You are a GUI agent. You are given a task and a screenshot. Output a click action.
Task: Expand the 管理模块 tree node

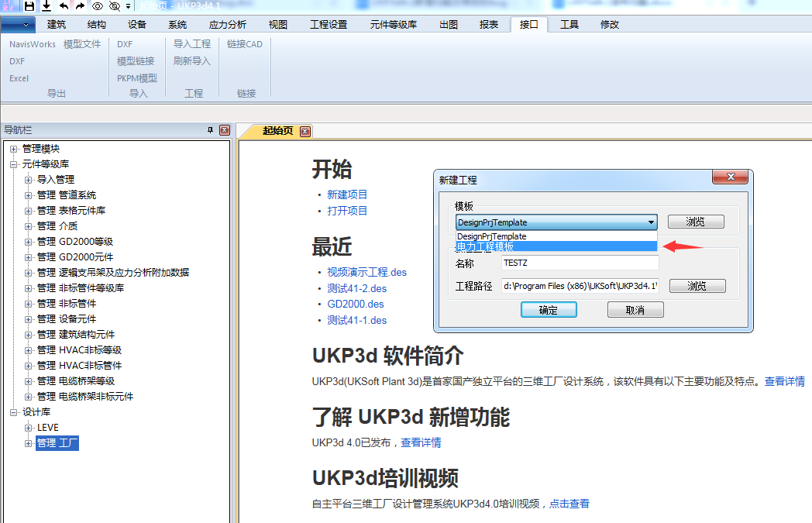click(x=13, y=149)
